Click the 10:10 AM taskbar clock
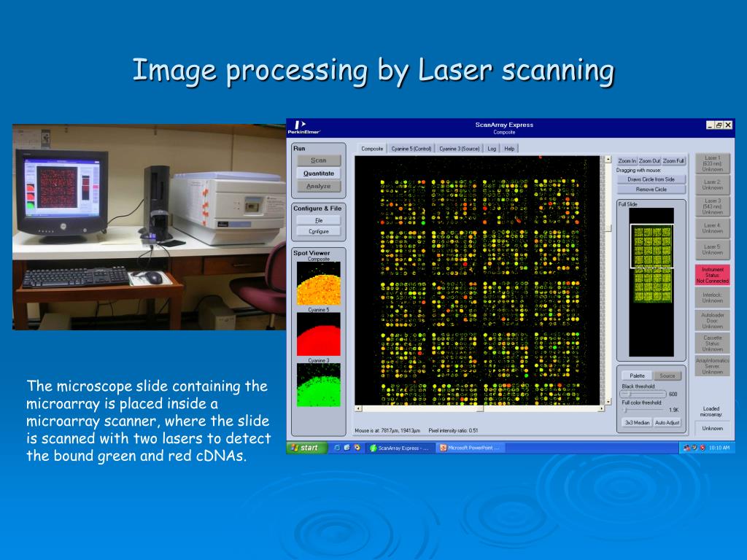Viewport: 747px width, 560px height. pos(719,448)
